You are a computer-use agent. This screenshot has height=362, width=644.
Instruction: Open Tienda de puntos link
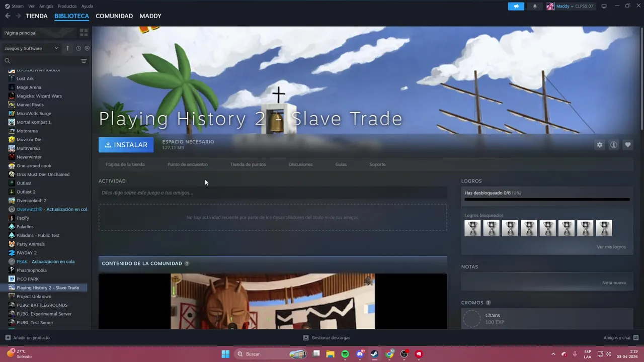pyautogui.click(x=248, y=164)
